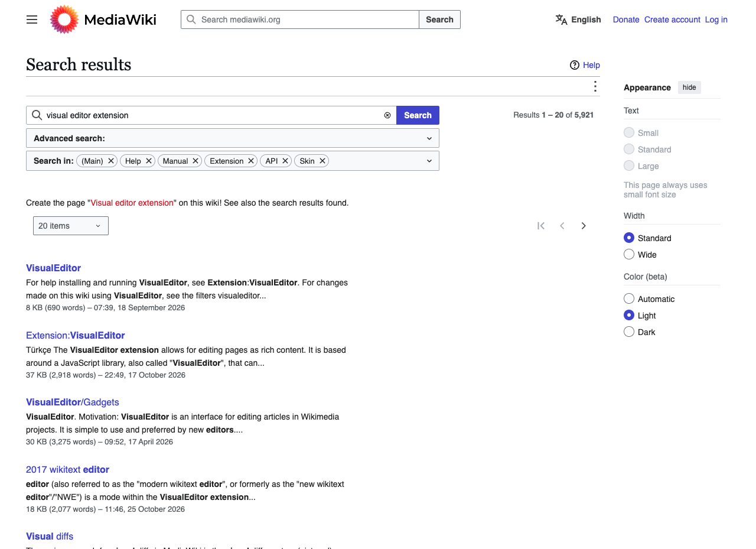Switch to Dark color mode
Viewport: 756px width, 549px height.
click(629, 332)
